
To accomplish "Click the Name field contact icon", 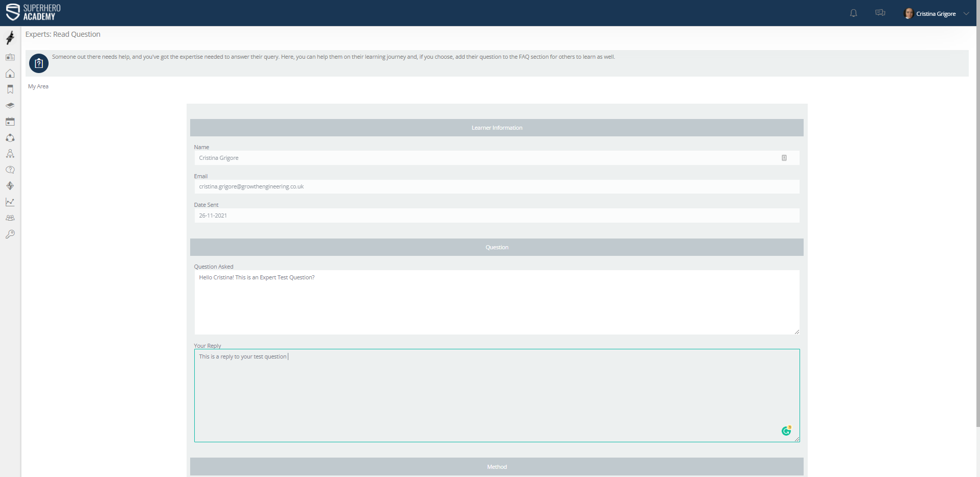I will pyautogui.click(x=784, y=158).
